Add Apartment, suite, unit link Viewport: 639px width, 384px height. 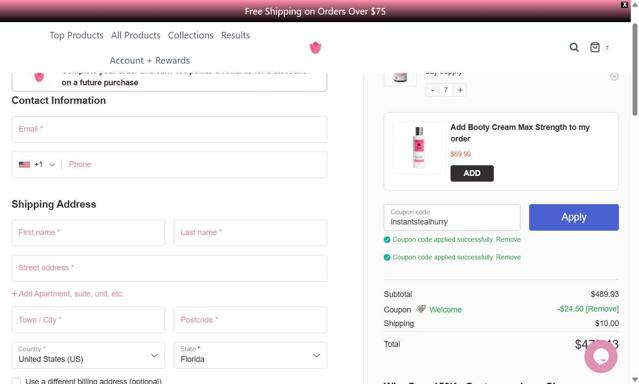(67, 294)
